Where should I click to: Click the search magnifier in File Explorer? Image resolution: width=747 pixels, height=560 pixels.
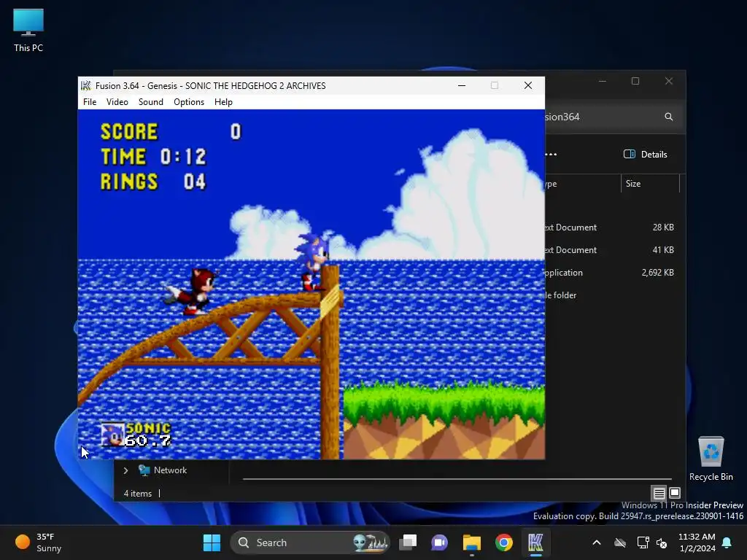coord(669,117)
